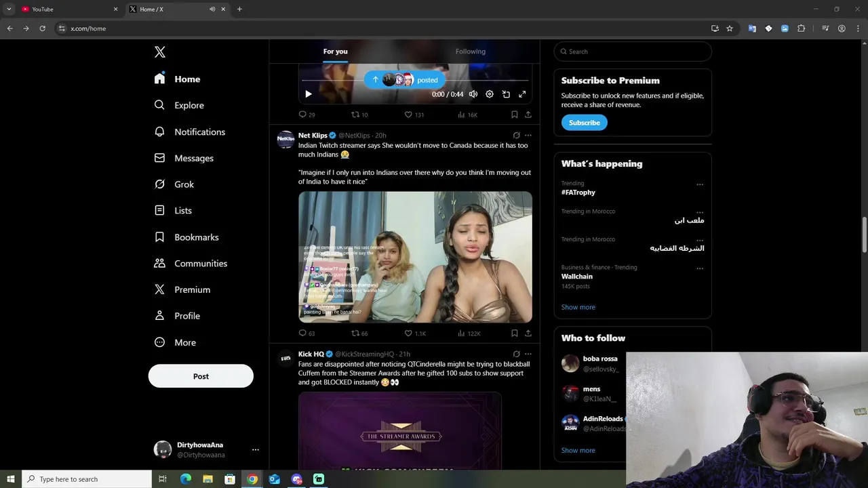Open the #FATrophy trend
This screenshot has width=868, height=488.
click(x=578, y=192)
